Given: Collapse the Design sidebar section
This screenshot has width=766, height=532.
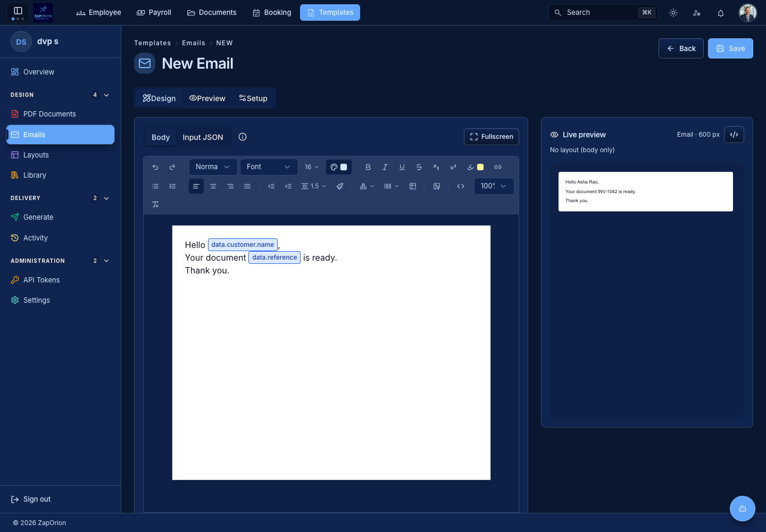Looking at the screenshot, I should (x=106, y=95).
